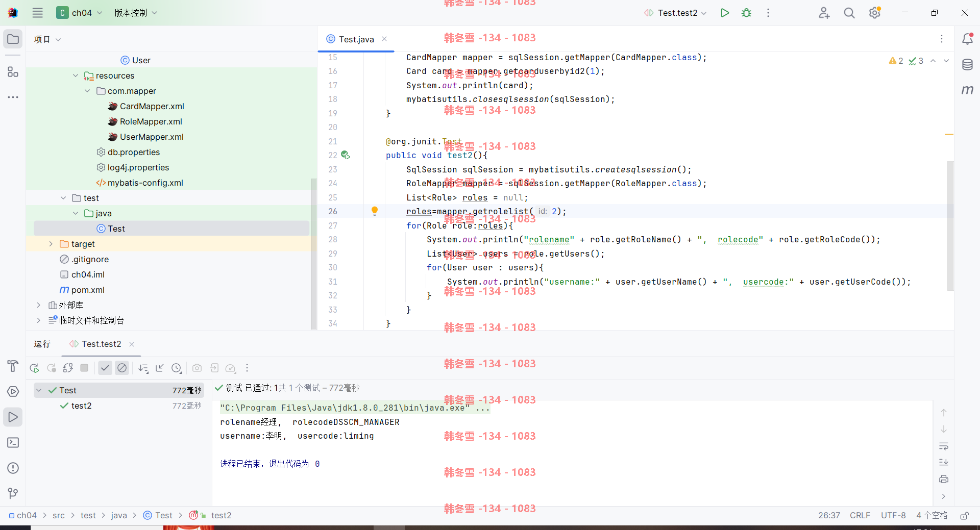Screen dimensions: 980x530
Task: Start debugging with the bug icon
Action: pos(746,13)
